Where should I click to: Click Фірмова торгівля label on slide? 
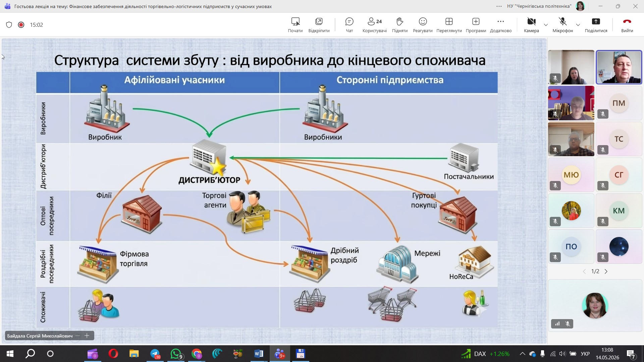tap(134, 259)
